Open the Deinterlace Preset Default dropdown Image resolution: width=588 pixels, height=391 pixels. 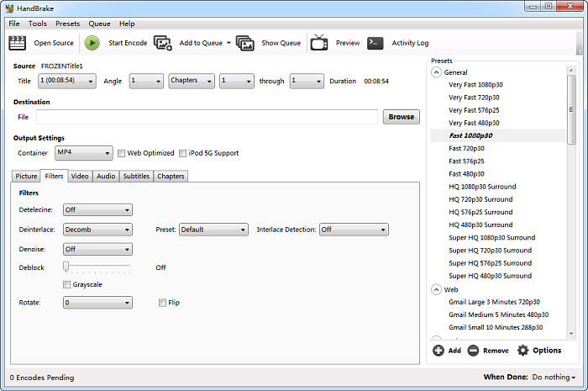tap(213, 230)
